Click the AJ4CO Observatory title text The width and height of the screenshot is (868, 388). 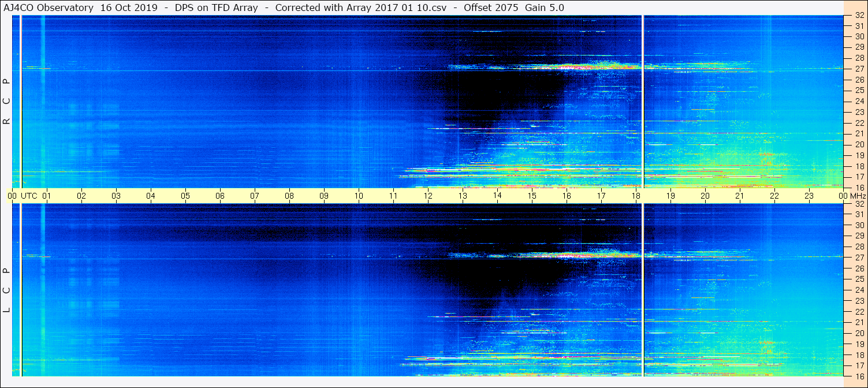[47, 8]
